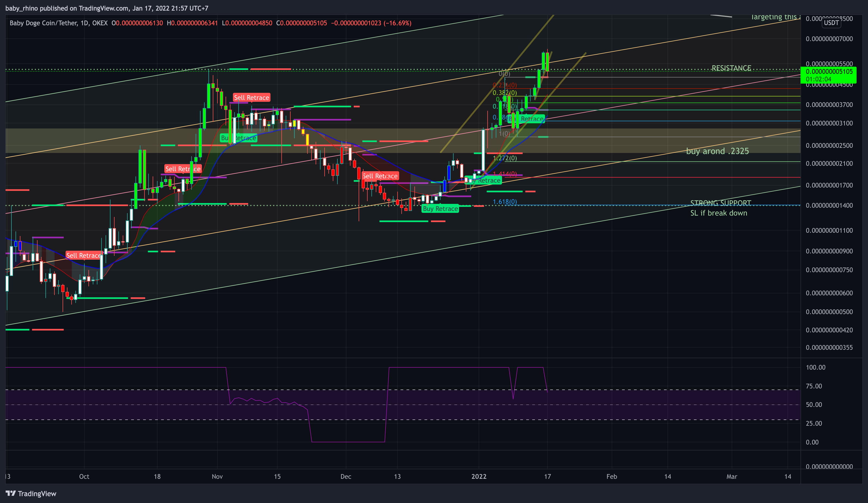Click the baby_rhino published on TradingView.com header
868x503 pixels.
click(107, 8)
